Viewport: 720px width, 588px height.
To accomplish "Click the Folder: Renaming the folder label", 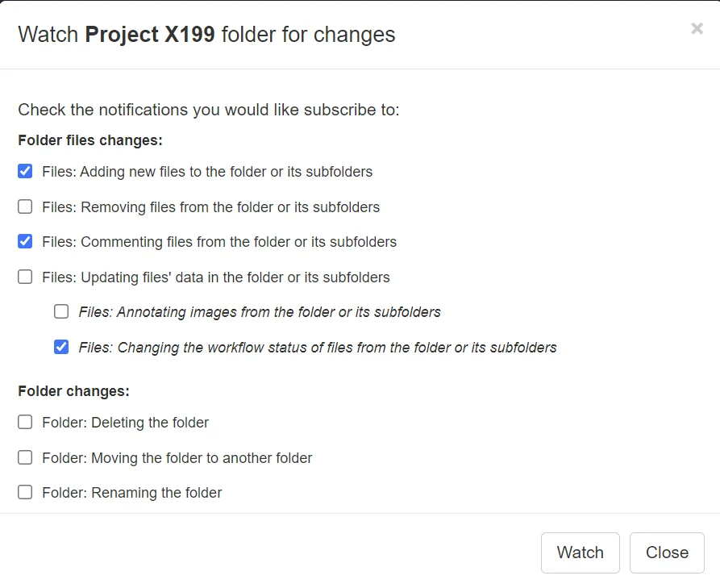I will tap(131, 493).
